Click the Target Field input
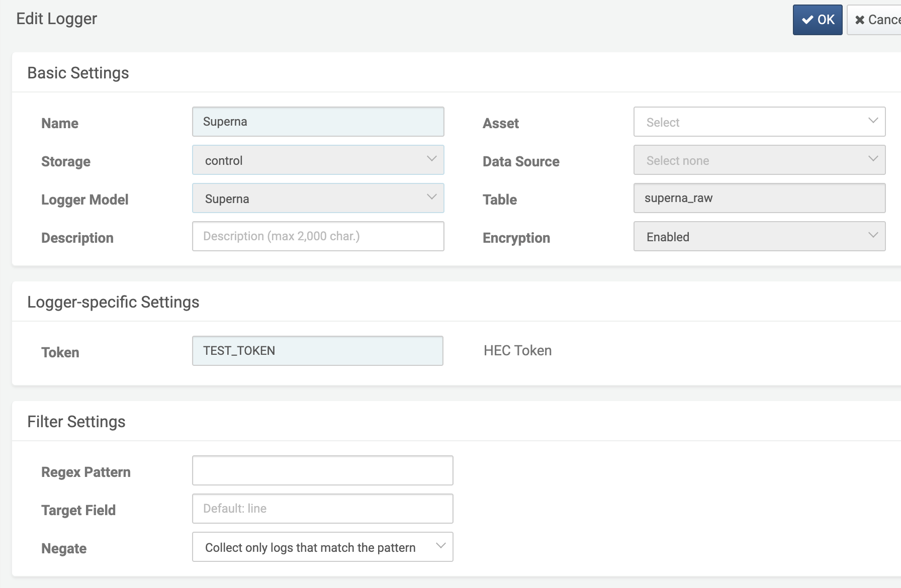This screenshot has width=901, height=588. [x=323, y=509]
